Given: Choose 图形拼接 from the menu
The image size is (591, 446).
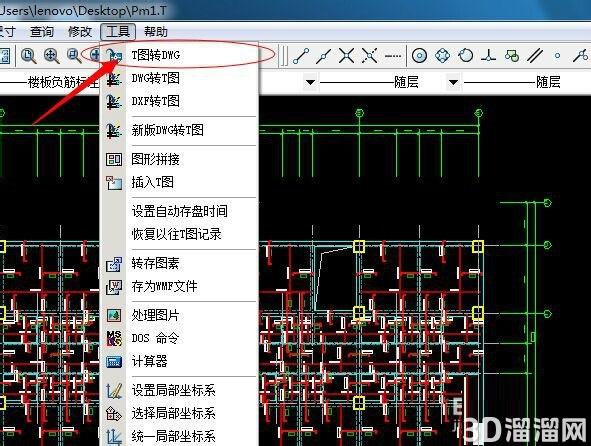Looking at the screenshot, I should [179, 159].
